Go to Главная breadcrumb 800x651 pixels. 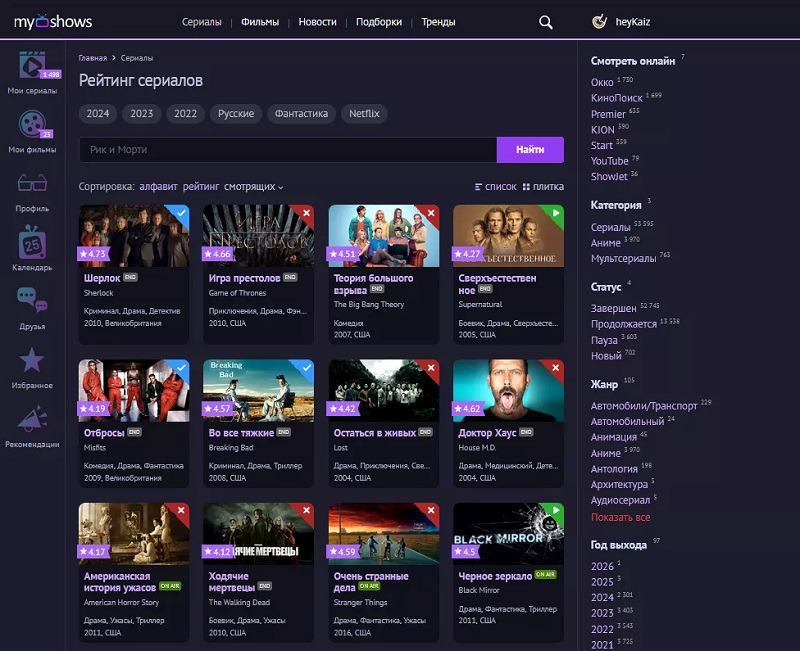pos(93,58)
